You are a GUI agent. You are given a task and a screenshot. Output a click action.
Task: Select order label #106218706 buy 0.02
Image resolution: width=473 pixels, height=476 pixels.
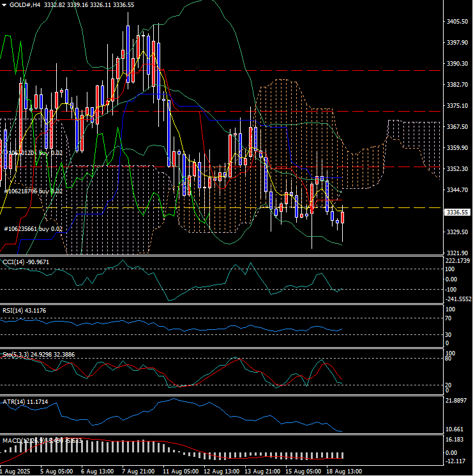point(33,191)
